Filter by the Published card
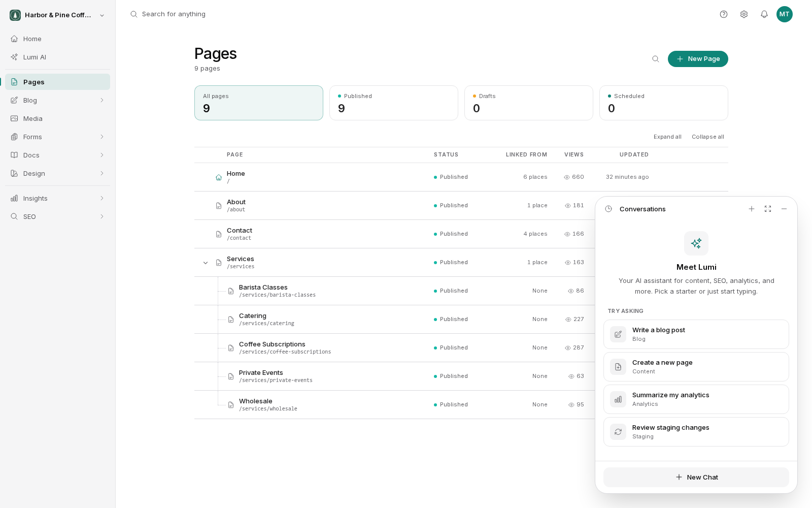 (394, 103)
